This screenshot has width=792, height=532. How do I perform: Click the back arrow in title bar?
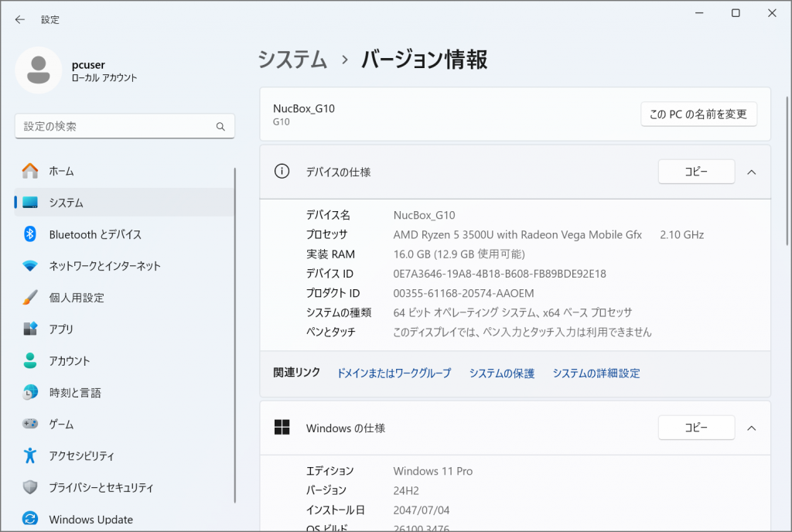point(20,19)
